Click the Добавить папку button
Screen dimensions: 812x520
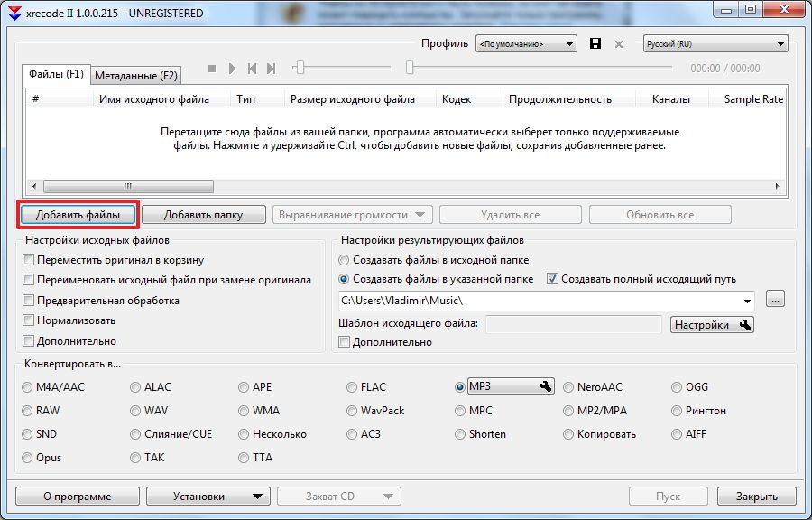pyautogui.click(x=204, y=215)
